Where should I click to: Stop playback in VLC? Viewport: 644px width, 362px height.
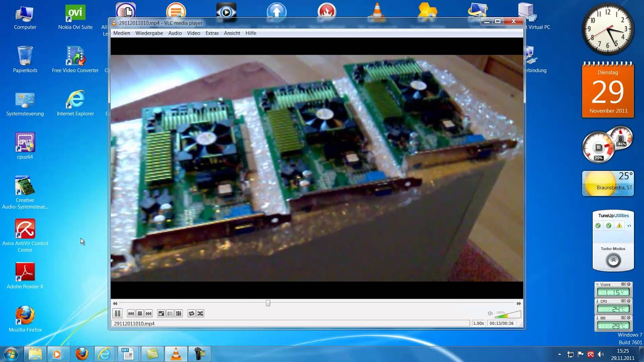140,313
